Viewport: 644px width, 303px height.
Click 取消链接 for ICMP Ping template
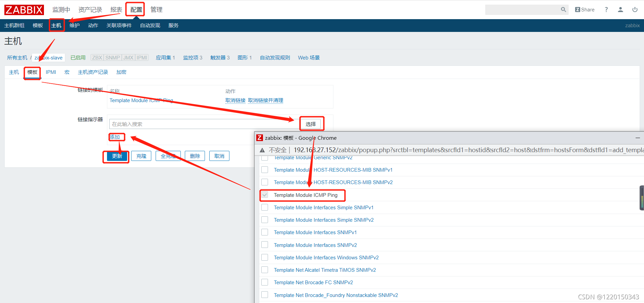(235, 100)
